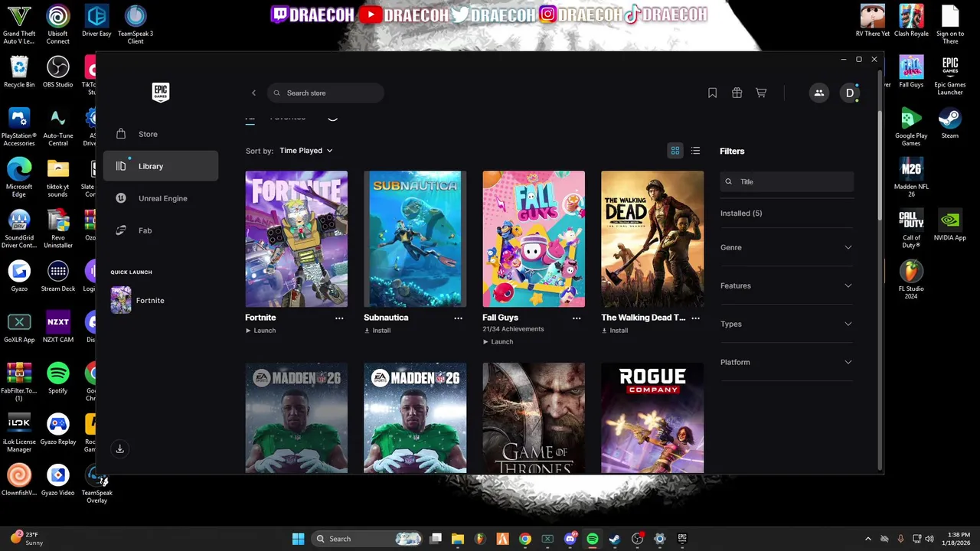Open Stream Deck desktop icon
Screen dimensions: 980x551
coord(57,277)
